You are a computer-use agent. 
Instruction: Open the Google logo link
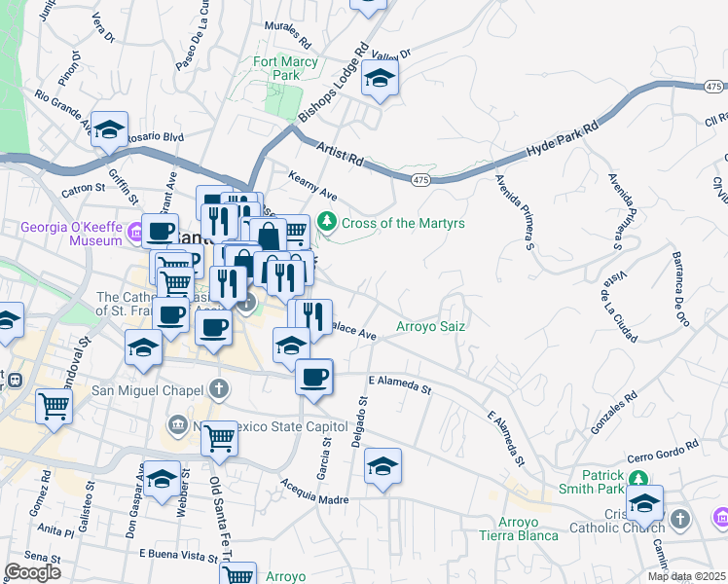pos(32,571)
